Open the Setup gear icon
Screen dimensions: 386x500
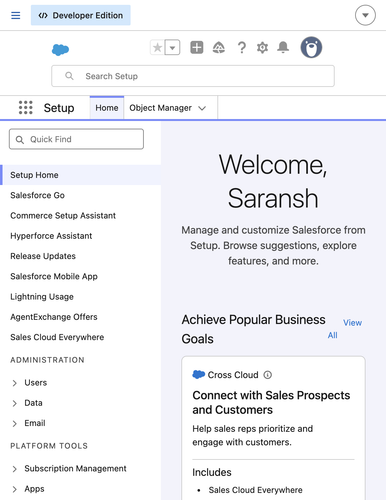(x=262, y=48)
